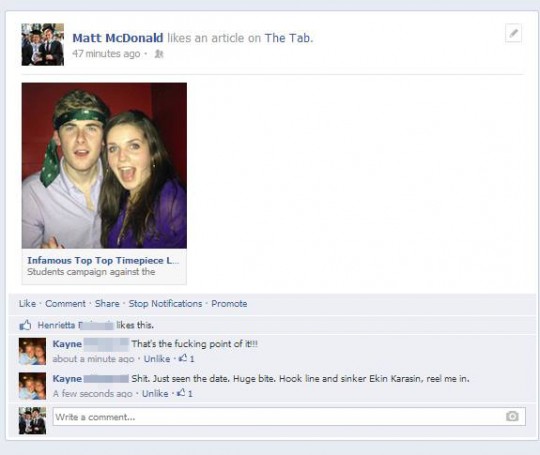The width and height of the screenshot is (540, 455).
Task: Open the Matt McDonald name link
Action: click(118, 38)
